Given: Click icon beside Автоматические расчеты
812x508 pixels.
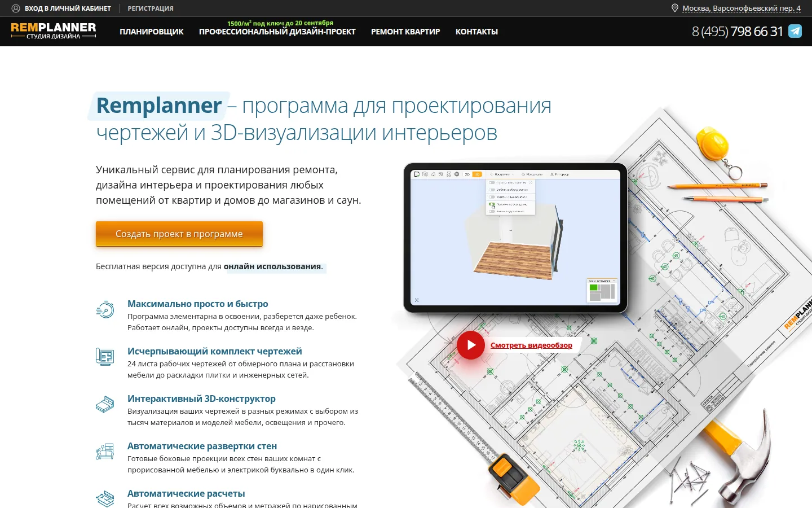Looking at the screenshot, I should click(105, 498).
